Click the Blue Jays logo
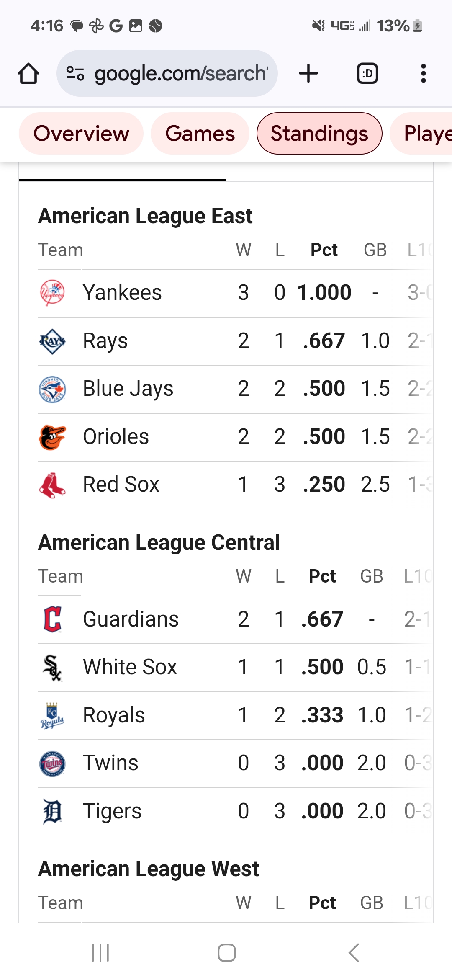Image resolution: width=452 pixels, height=980 pixels. [x=52, y=389]
